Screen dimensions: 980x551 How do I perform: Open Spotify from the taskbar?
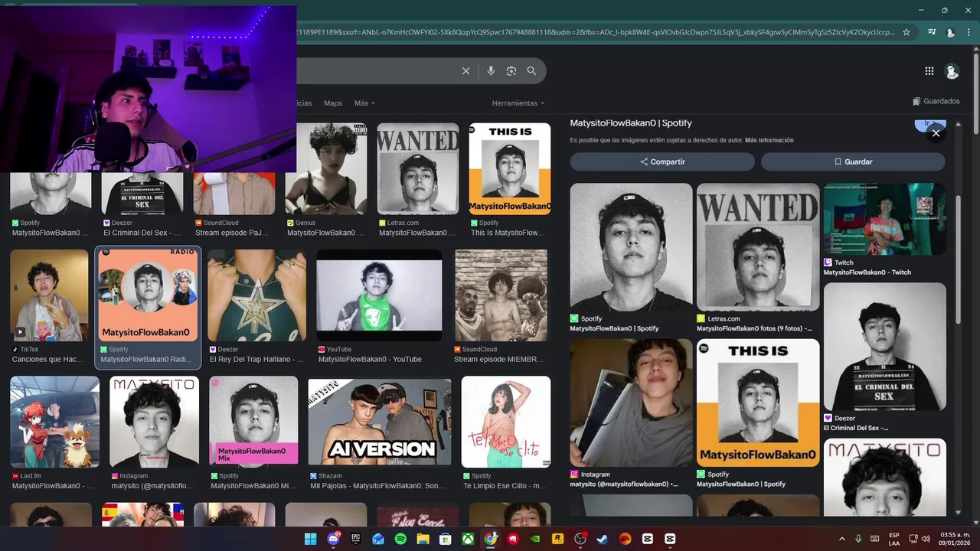tap(400, 539)
